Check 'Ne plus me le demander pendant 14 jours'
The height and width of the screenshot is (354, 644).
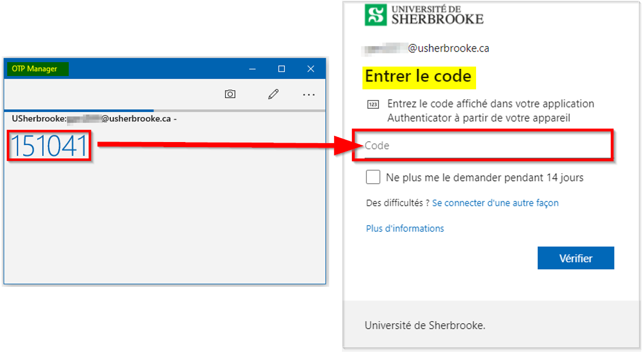point(373,177)
